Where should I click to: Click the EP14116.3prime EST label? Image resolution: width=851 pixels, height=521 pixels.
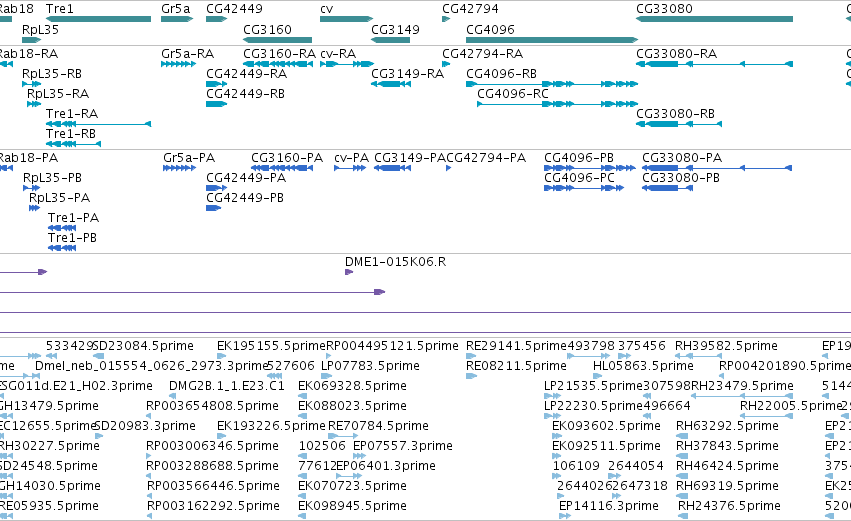(x=609, y=506)
